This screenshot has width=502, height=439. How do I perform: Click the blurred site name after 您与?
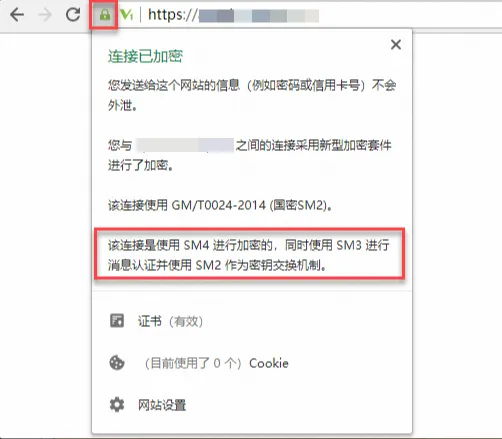185,145
